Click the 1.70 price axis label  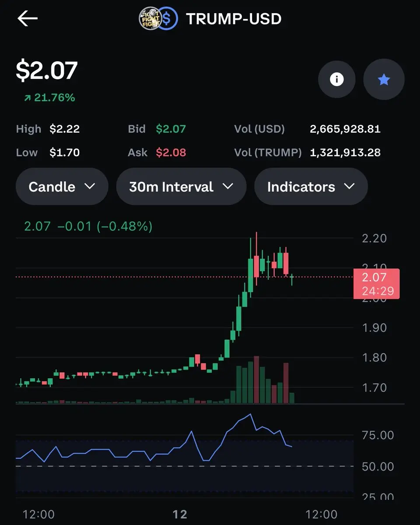point(374,388)
